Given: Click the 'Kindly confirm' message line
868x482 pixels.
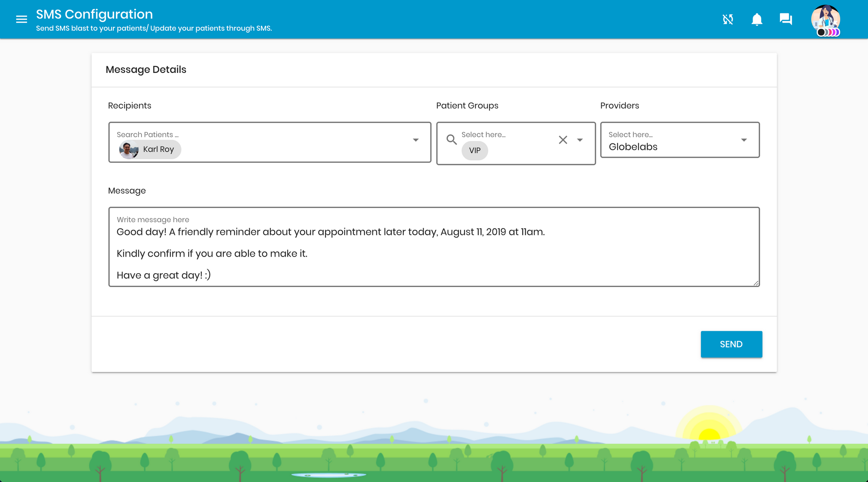Looking at the screenshot, I should 212,254.
